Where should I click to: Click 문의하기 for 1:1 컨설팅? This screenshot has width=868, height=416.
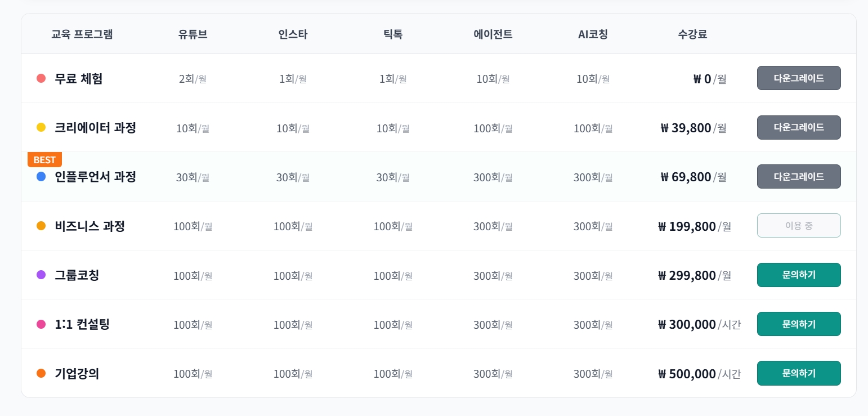click(x=798, y=324)
